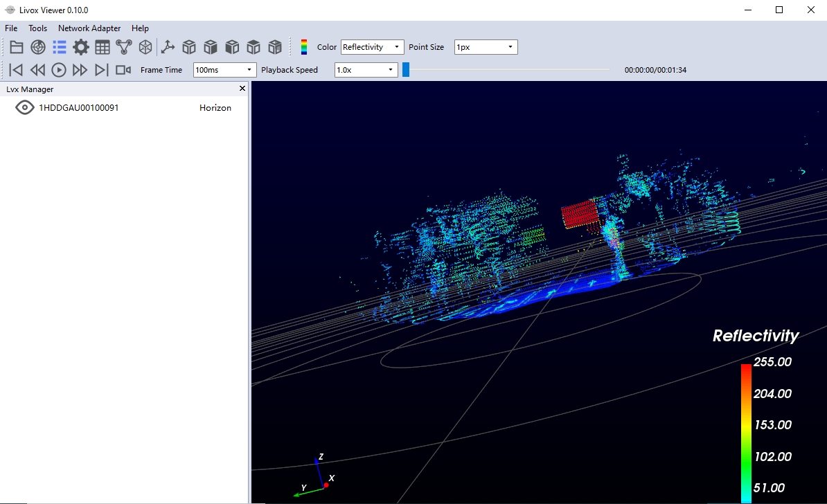Viewport: 827px width, 504px height.
Task: Click the Color label beside Reflectivity
Action: 326,47
